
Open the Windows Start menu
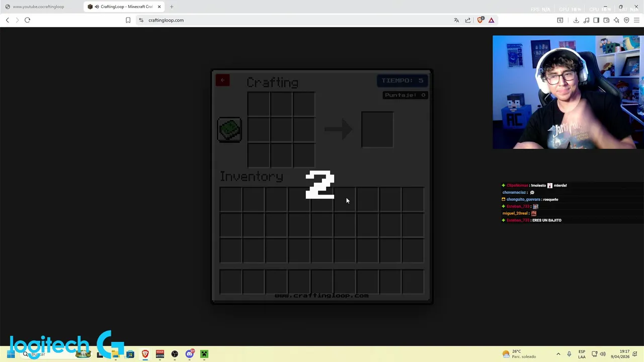(x=11, y=354)
